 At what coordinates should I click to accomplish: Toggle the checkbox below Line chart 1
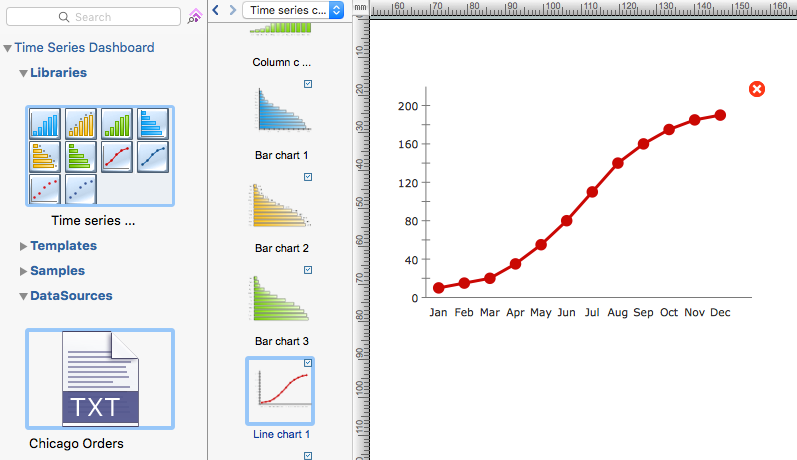[308, 456]
